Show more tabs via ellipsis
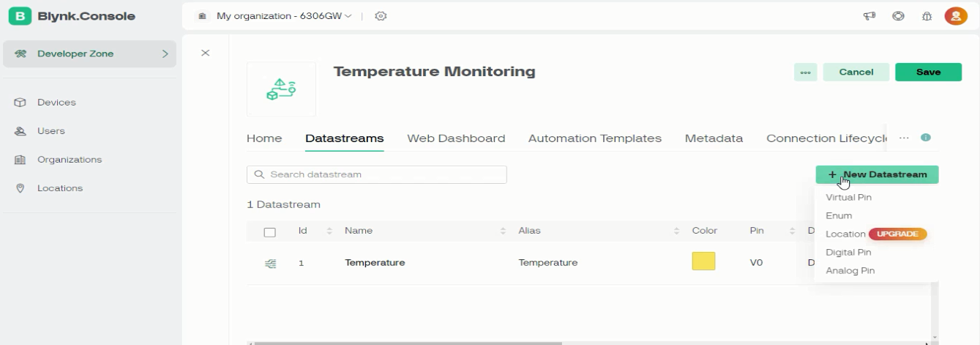The width and height of the screenshot is (980, 345). (x=904, y=138)
